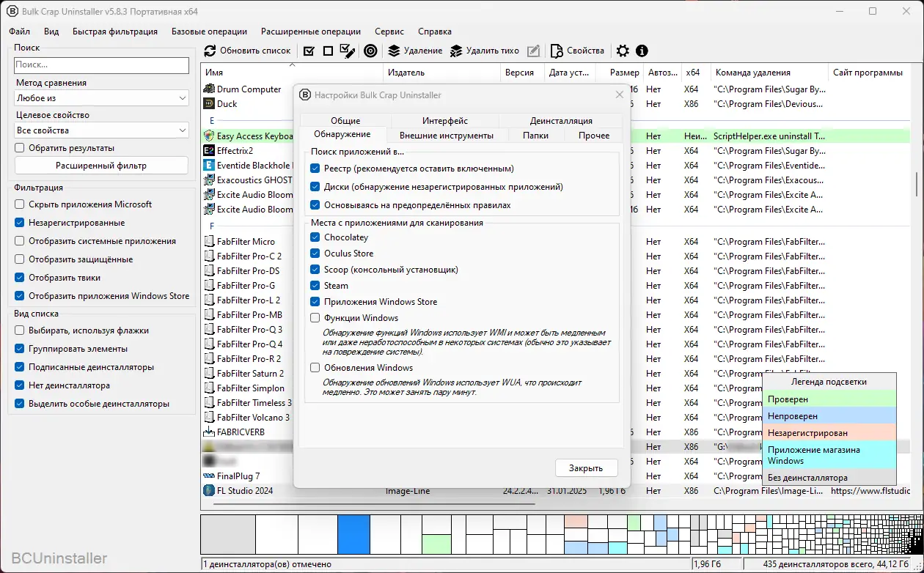Click the green Проверен legend swatch
Screen dimensions: 924x573
coord(829,399)
